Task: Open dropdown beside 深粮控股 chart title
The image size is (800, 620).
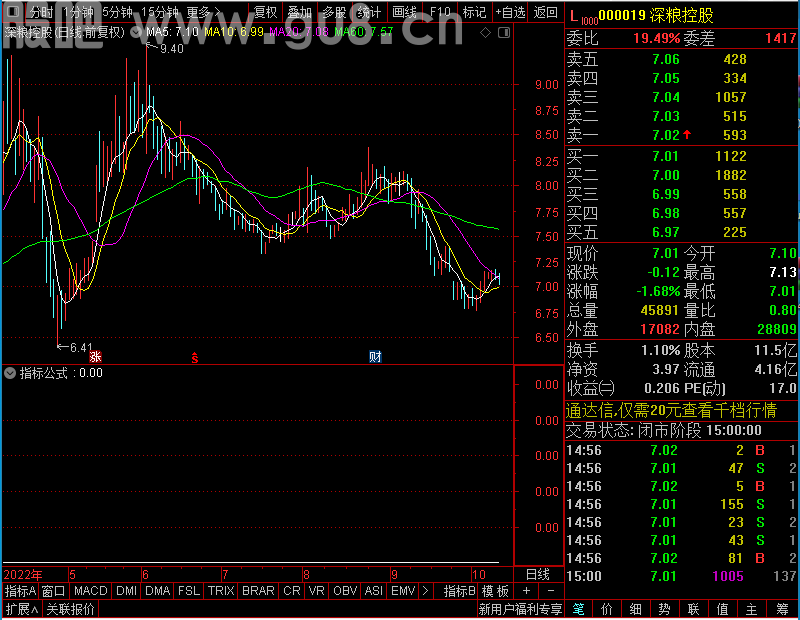Action: (x=136, y=32)
